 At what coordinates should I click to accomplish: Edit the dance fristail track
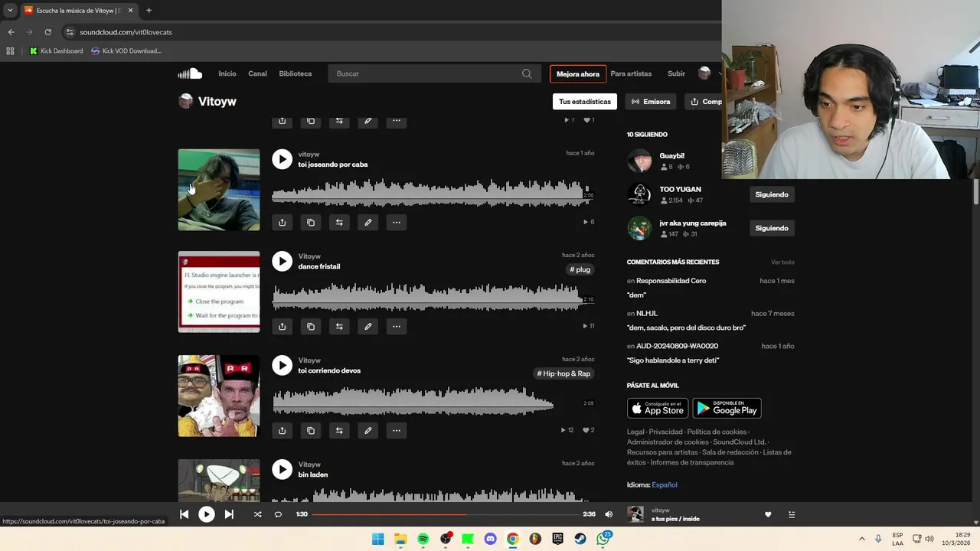coord(368,326)
